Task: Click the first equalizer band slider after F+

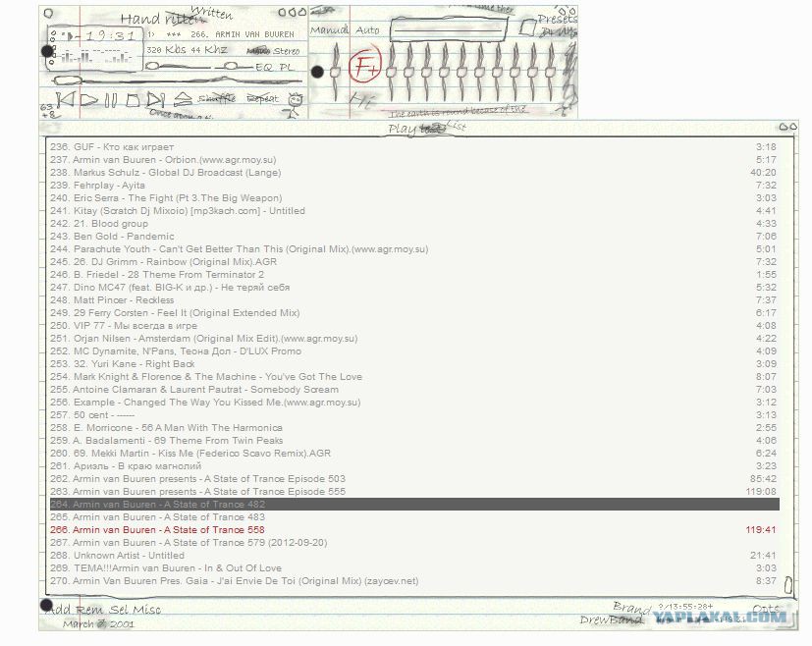Action: point(392,73)
